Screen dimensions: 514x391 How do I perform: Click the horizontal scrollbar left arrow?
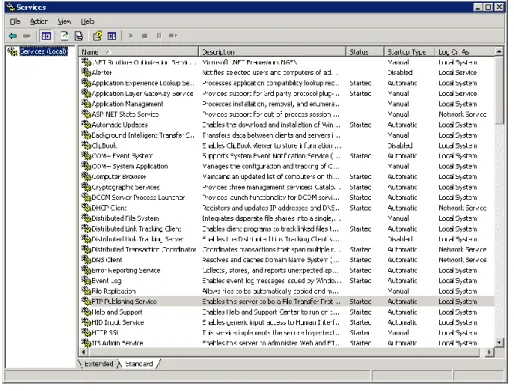coord(83,352)
